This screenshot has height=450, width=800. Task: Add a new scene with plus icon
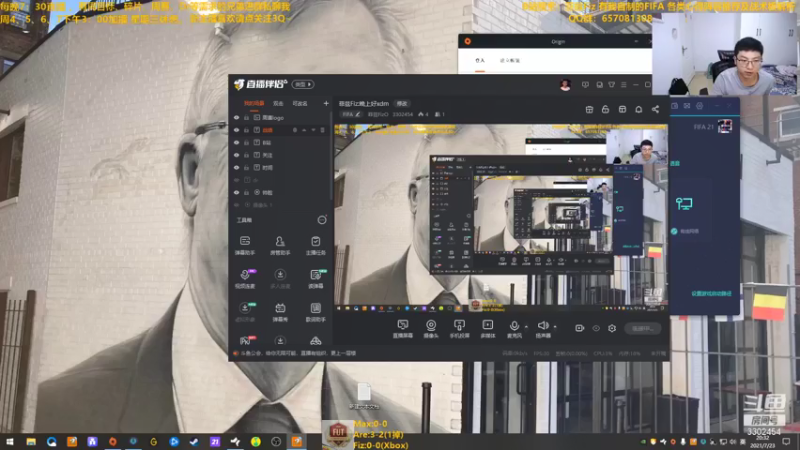[x=326, y=104]
